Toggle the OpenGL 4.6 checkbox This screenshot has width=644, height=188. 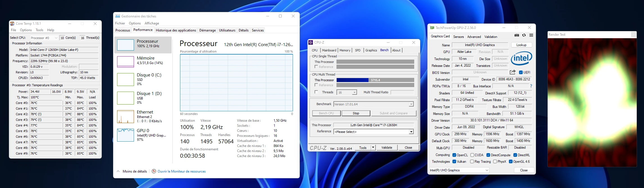511,162
